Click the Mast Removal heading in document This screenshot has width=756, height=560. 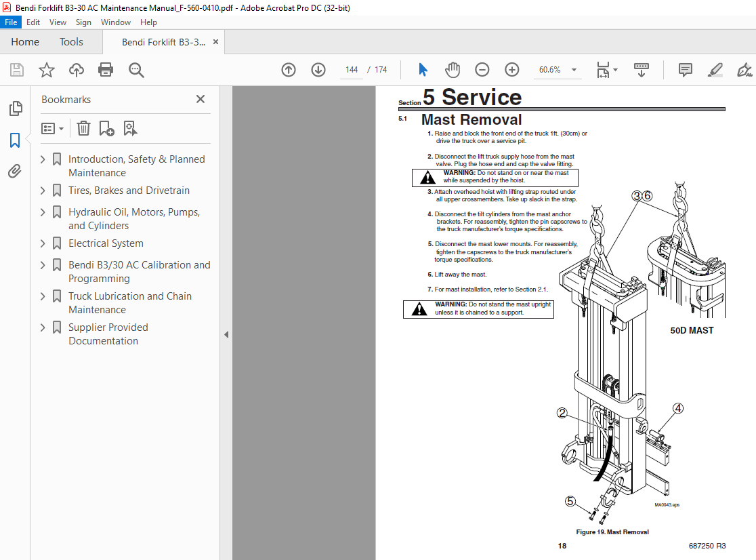471,119
